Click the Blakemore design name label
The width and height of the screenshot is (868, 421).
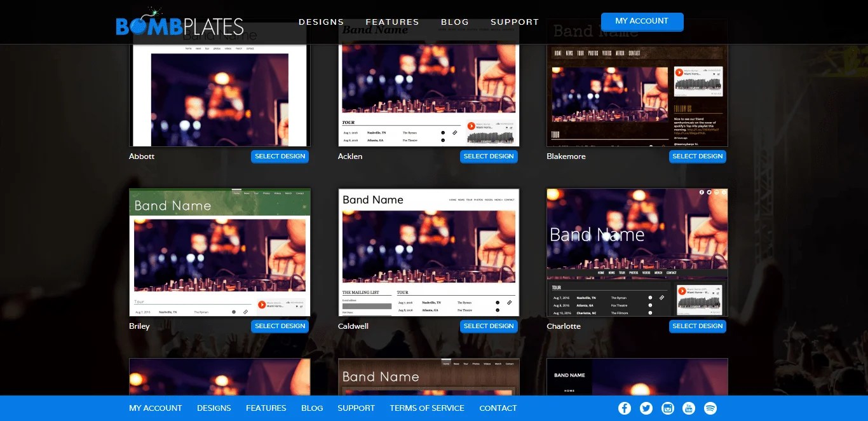pyautogui.click(x=566, y=156)
